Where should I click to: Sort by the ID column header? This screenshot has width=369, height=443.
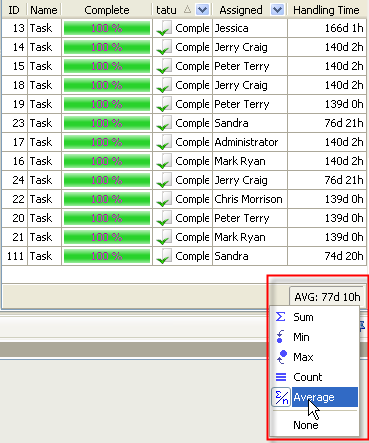(14, 10)
